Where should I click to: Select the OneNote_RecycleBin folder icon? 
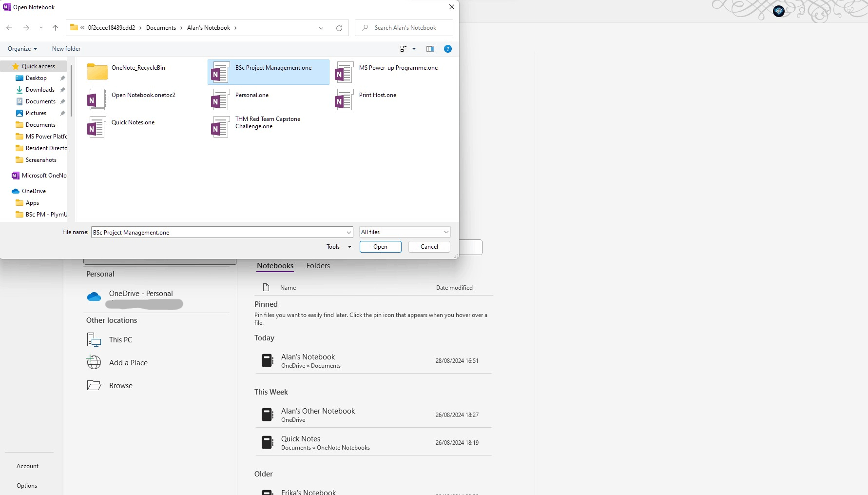point(97,72)
